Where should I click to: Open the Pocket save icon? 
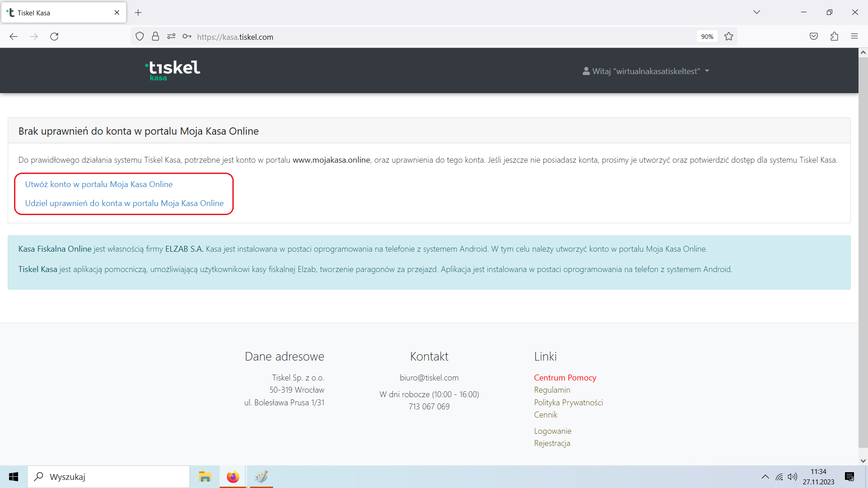click(814, 37)
